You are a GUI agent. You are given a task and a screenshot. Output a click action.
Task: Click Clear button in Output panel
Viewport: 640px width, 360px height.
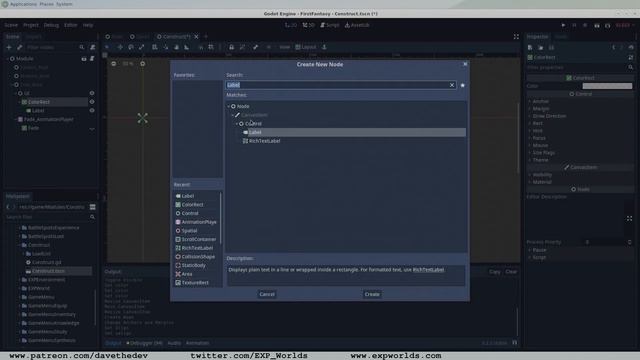(511, 272)
